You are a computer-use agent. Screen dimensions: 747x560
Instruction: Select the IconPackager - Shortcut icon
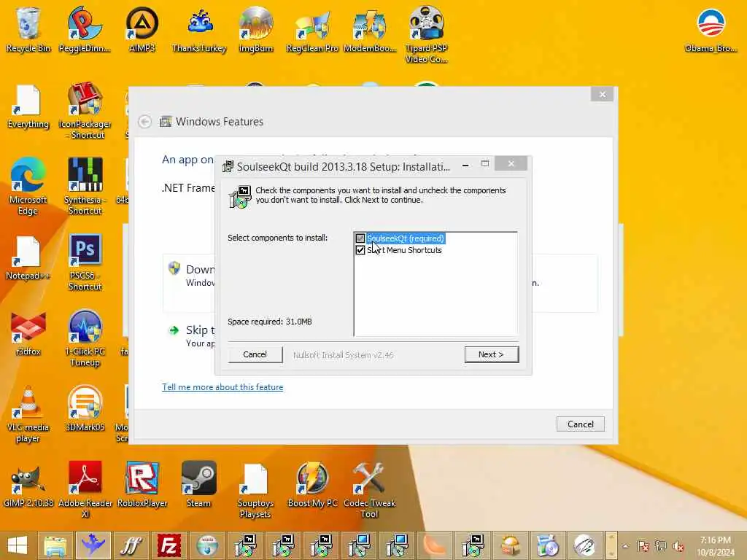[x=85, y=111]
